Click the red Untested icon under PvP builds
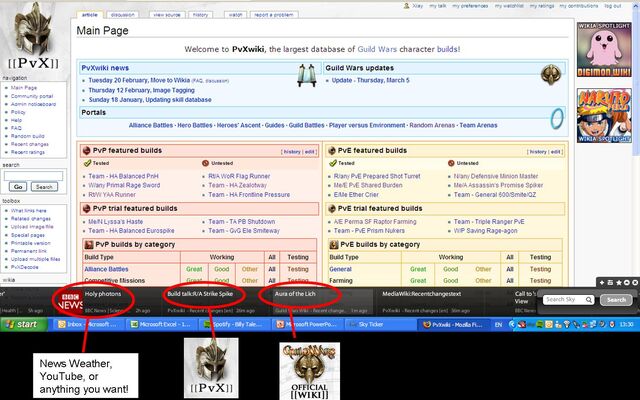The height and width of the screenshot is (400, 640). (205, 163)
